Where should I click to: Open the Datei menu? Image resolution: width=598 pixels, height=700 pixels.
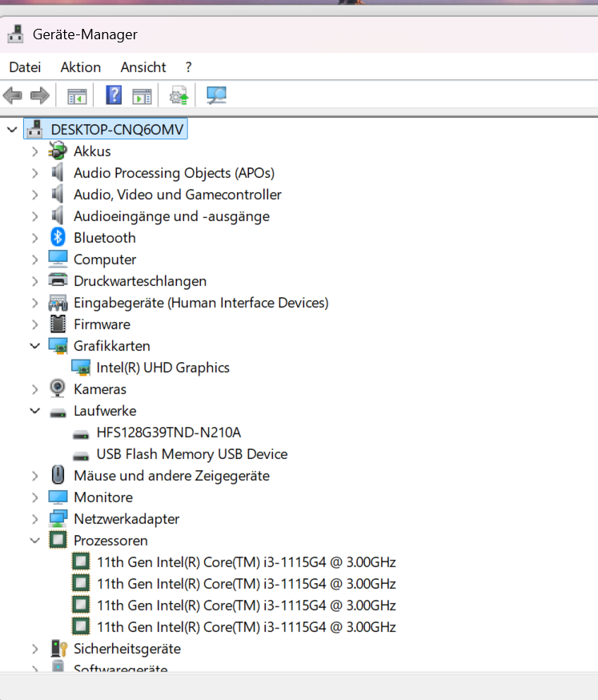(x=25, y=67)
